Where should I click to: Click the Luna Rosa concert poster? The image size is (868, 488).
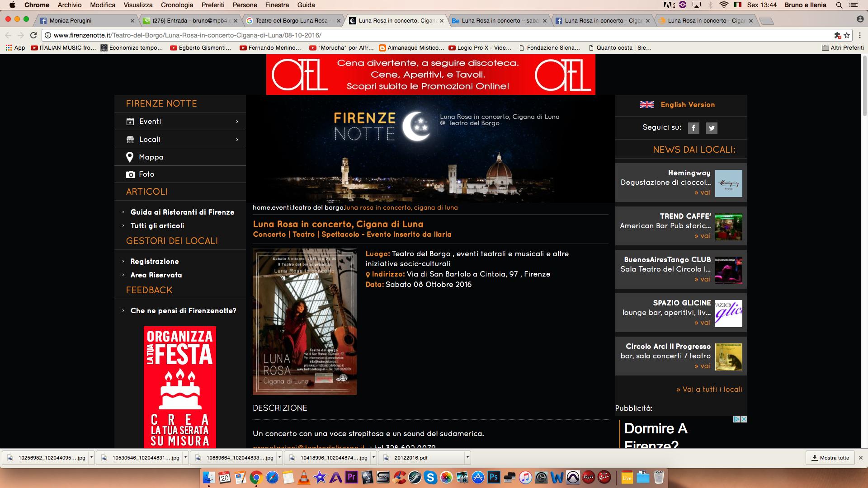coord(305,322)
